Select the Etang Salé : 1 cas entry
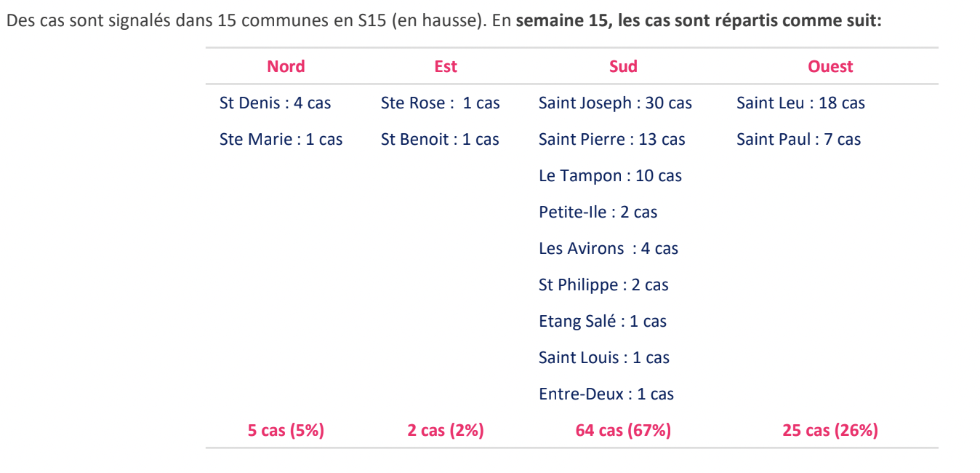 [602, 322]
